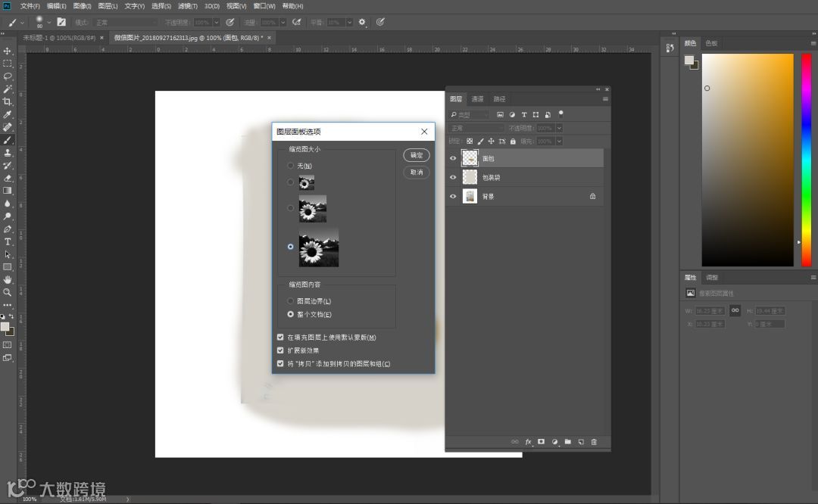818x504 pixels.
Task: Click the lock all padlock icon
Action: [513, 142]
